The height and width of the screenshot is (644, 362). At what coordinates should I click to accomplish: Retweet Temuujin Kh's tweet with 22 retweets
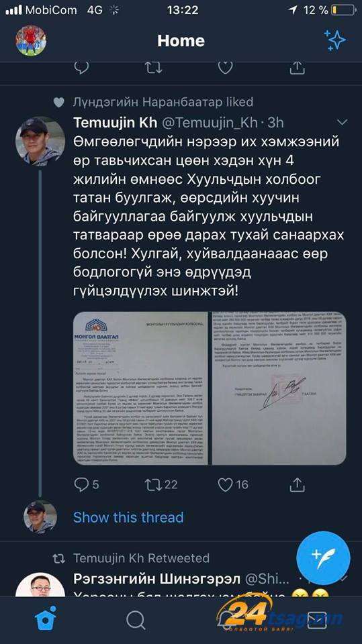coord(153,484)
